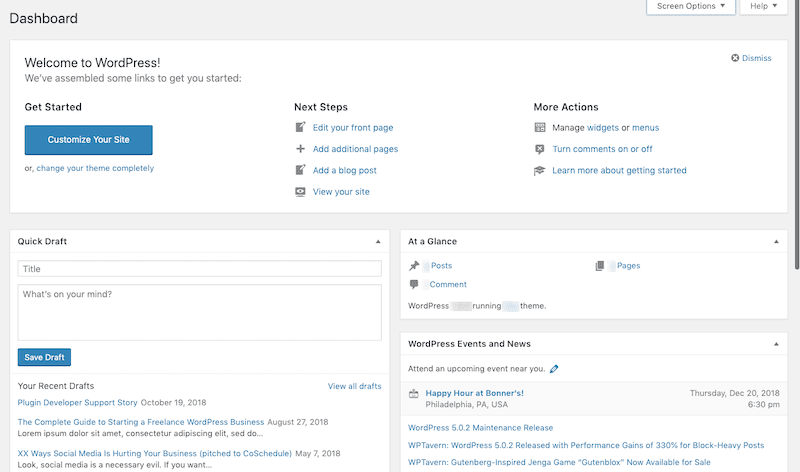Open the Add additional pages link
Screen dimensions: 800x472
tap(356, 149)
